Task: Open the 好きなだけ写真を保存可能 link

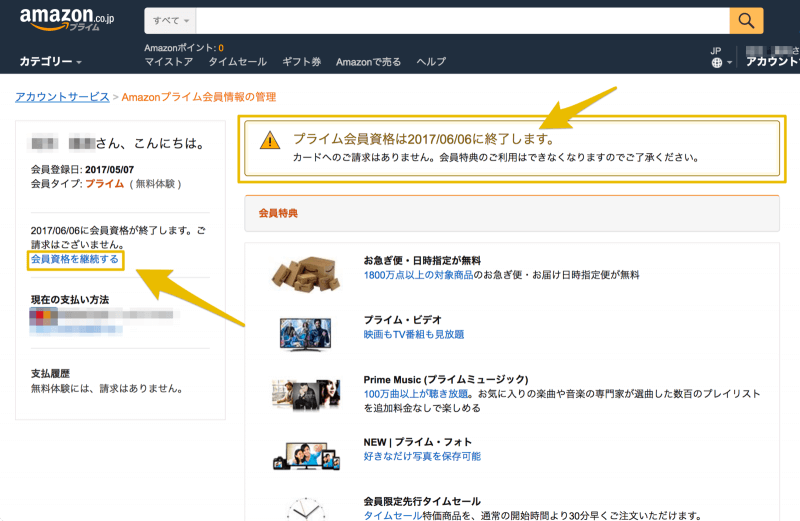Action: pyautogui.click(x=422, y=456)
